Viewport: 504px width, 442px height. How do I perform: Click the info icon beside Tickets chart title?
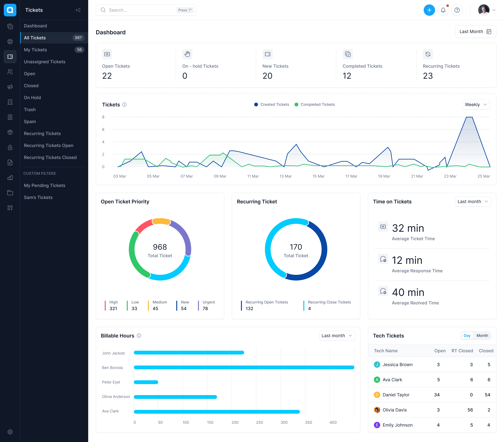tap(125, 105)
